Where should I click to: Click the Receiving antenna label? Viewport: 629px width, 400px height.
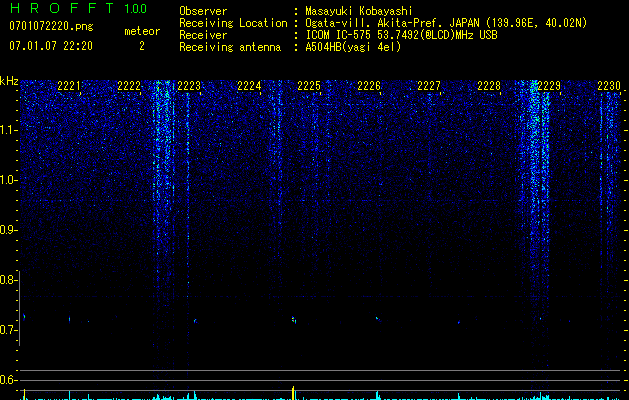coord(230,47)
